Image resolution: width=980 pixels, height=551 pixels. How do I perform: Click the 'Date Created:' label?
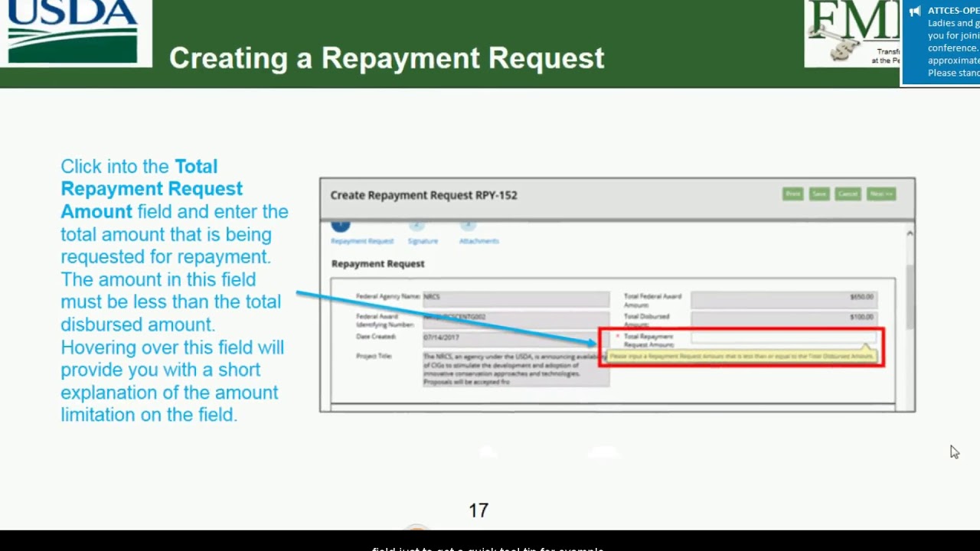click(x=376, y=337)
